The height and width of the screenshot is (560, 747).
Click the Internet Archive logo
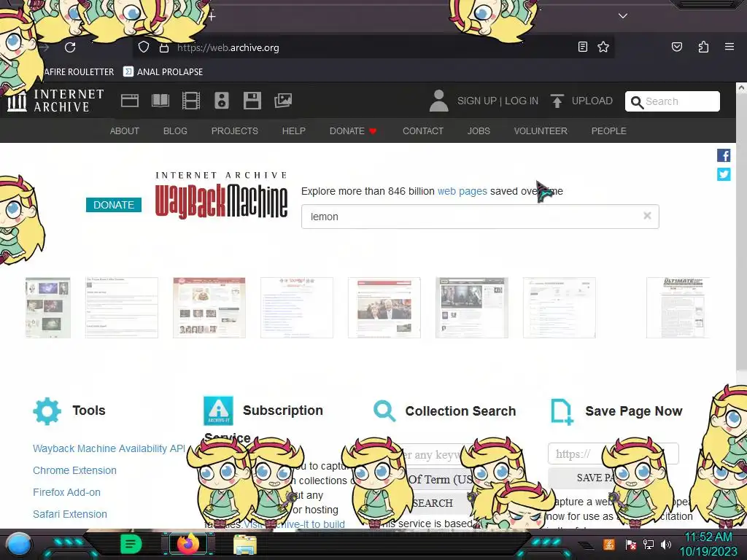[x=55, y=101]
